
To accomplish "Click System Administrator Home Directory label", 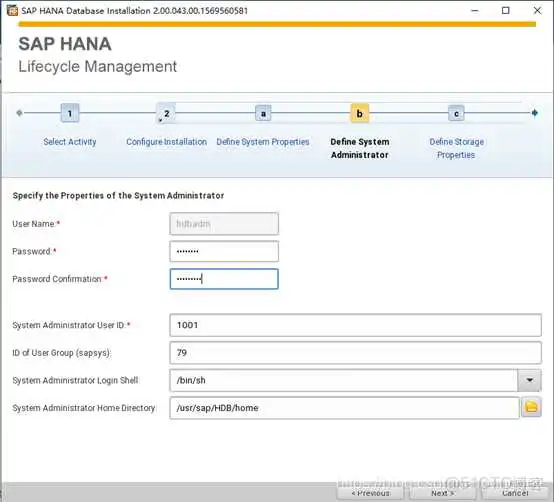I will point(84,408).
